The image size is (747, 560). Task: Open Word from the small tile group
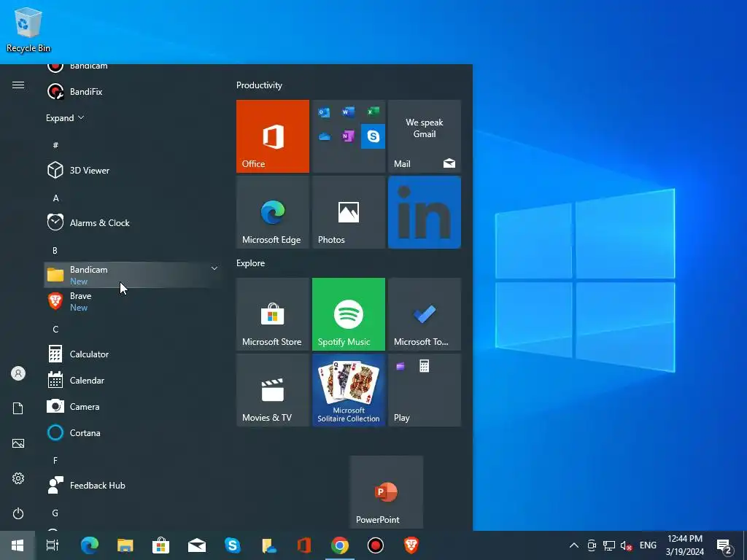(x=348, y=112)
